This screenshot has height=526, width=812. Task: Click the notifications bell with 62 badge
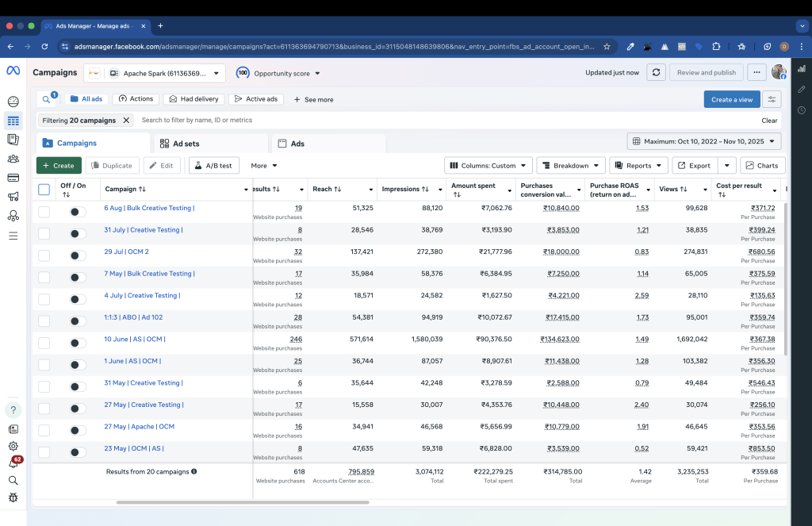coord(13,463)
